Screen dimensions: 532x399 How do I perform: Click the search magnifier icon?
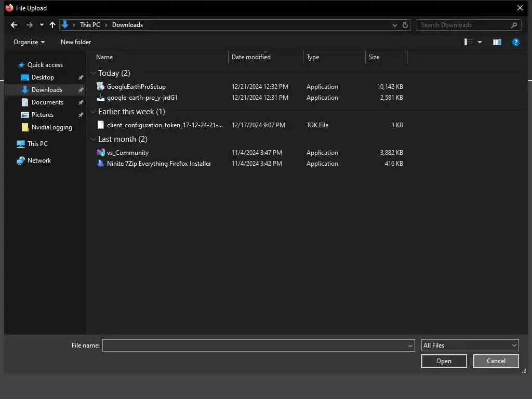514,25
